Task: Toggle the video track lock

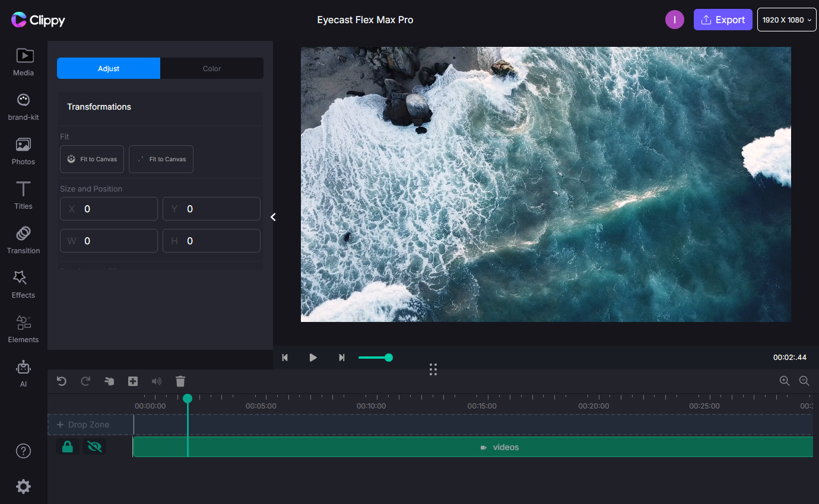Action: [x=68, y=447]
